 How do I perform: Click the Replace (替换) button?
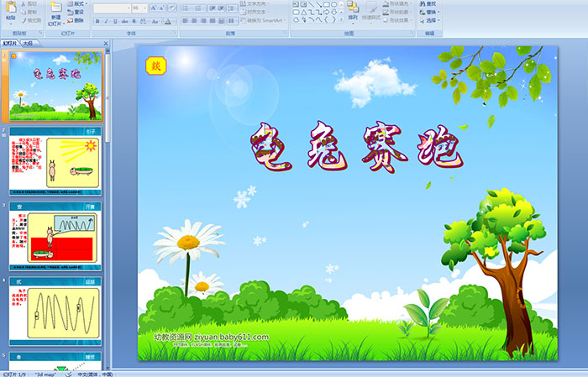pyautogui.click(x=430, y=12)
